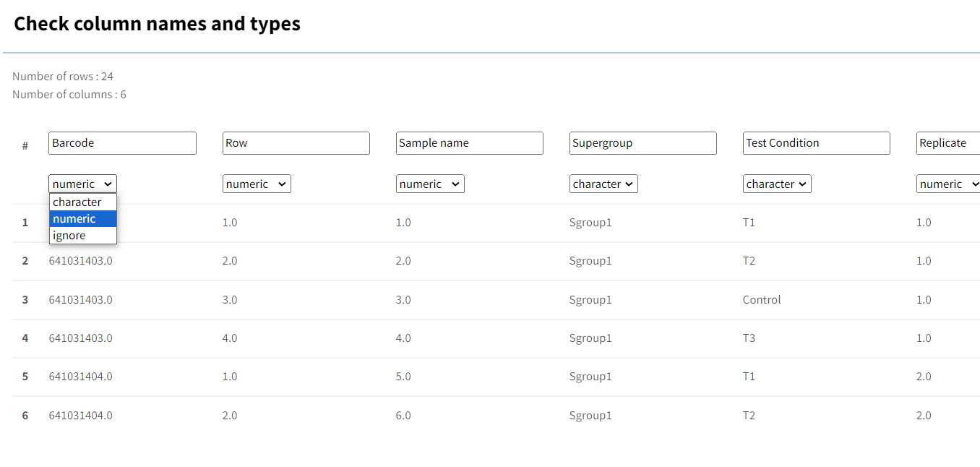The image size is (980, 467).
Task: Click Replicate value 1.0 in row 3
Action: (924, 300)
